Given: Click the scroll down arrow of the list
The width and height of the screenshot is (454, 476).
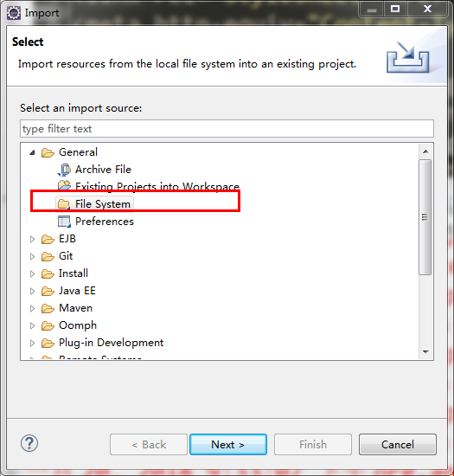Looking at the screenshot, I should click(x=425, y=352).
